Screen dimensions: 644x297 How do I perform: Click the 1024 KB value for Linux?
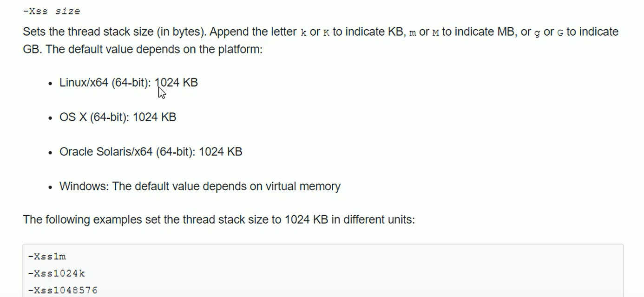tap(177, 83)
